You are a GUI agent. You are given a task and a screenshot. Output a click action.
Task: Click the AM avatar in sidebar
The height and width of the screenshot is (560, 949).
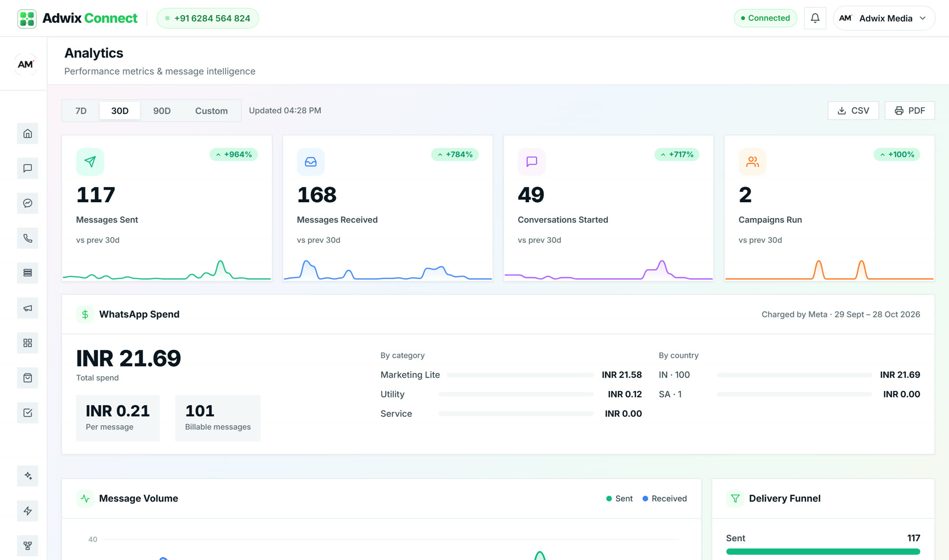pyautogui.click(x=25, y=64)
